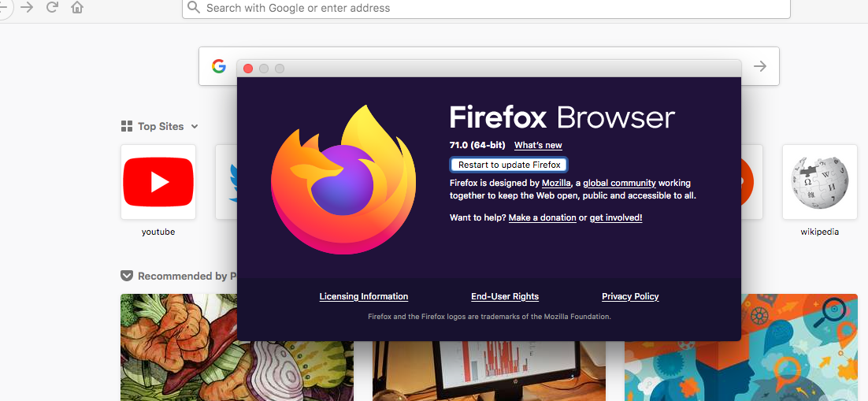Open the Mozilla link
Screen dimensions: 868x401
coord(556,183)
